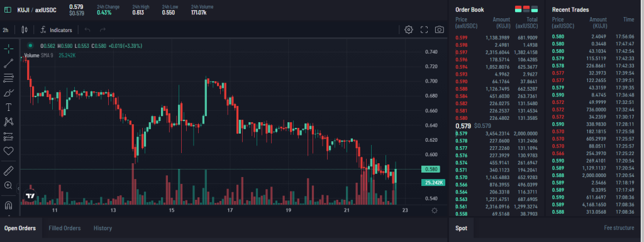Take a chart snapshot with camera icon
644x242 pixels.
point(440,30)
